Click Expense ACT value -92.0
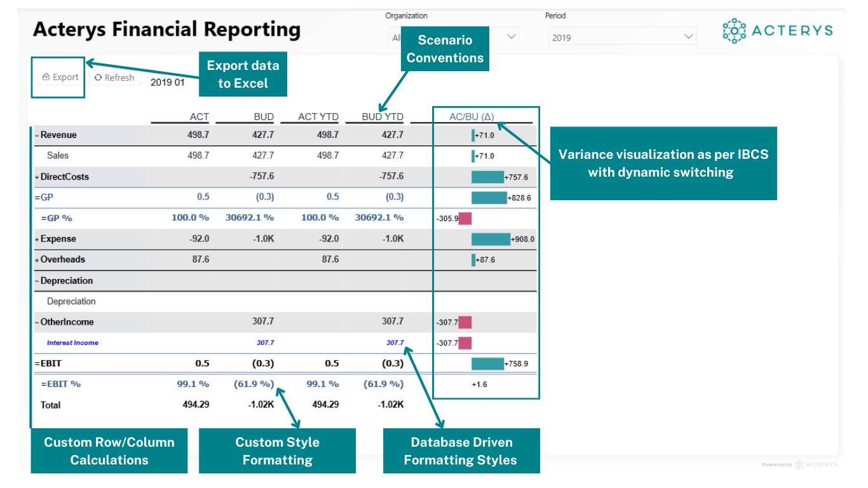This screenshot has width=868, height=488. (198, 240)
